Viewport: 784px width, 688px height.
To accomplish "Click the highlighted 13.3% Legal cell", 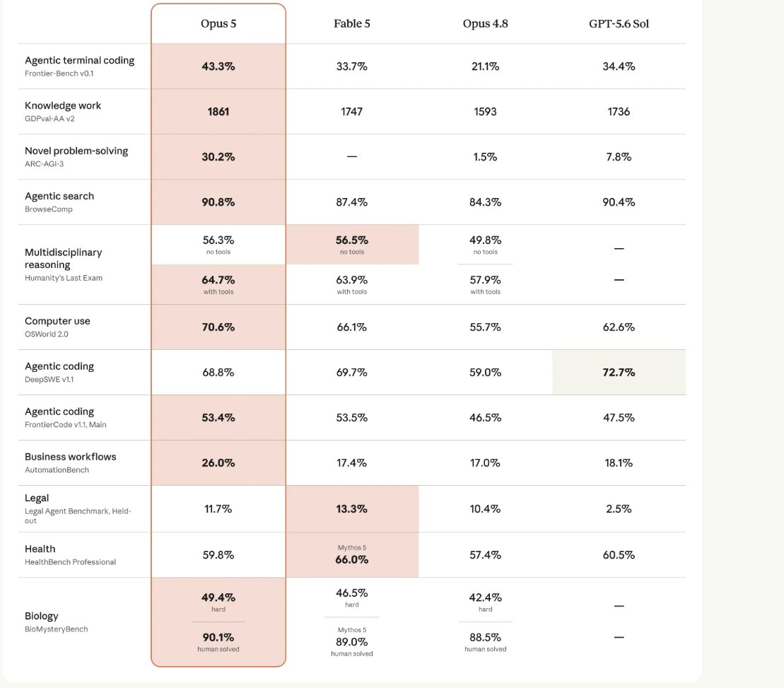I will tap(352, 509).
